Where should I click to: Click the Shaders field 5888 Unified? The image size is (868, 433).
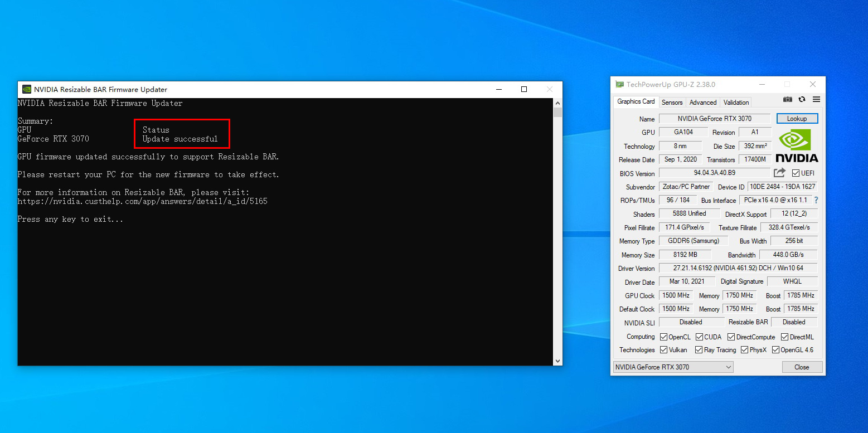point(690,213)
